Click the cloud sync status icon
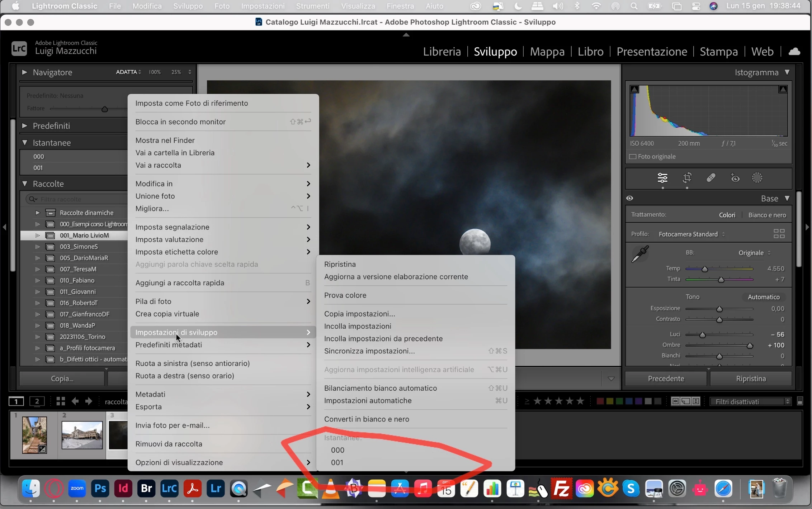This screenshot has height=509, width=812. 794,52
